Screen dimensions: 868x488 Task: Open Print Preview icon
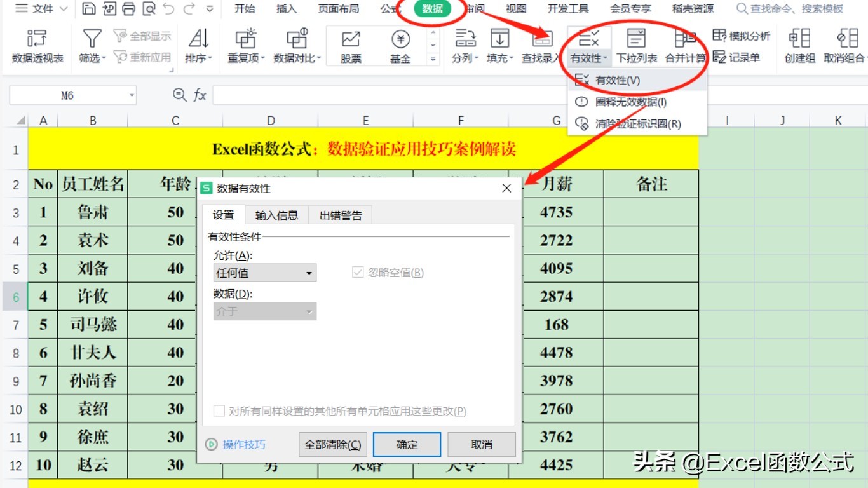[x=148, y=9]
